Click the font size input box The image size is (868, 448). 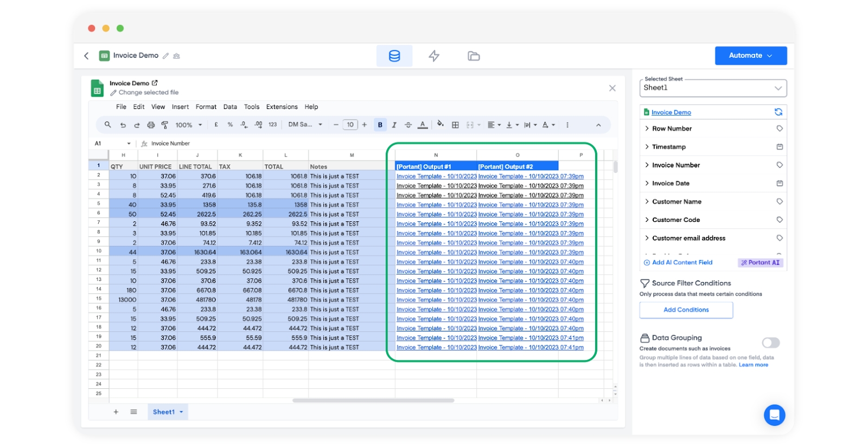(350, 125)
